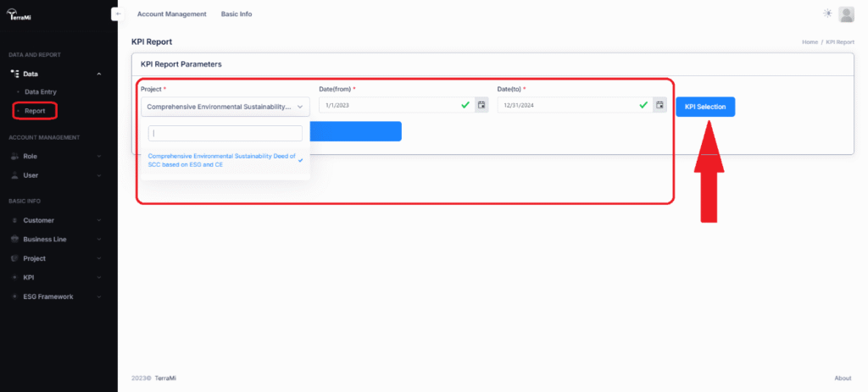Open the Basic Info top tab
The height and width of the screenshot is (392, 868).
236,14
